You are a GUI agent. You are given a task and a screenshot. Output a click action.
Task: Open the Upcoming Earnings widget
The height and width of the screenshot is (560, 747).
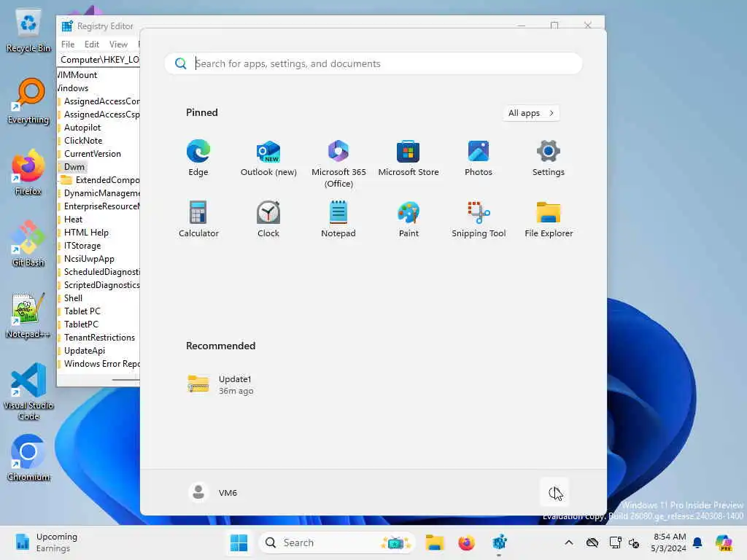coord(46,542)
